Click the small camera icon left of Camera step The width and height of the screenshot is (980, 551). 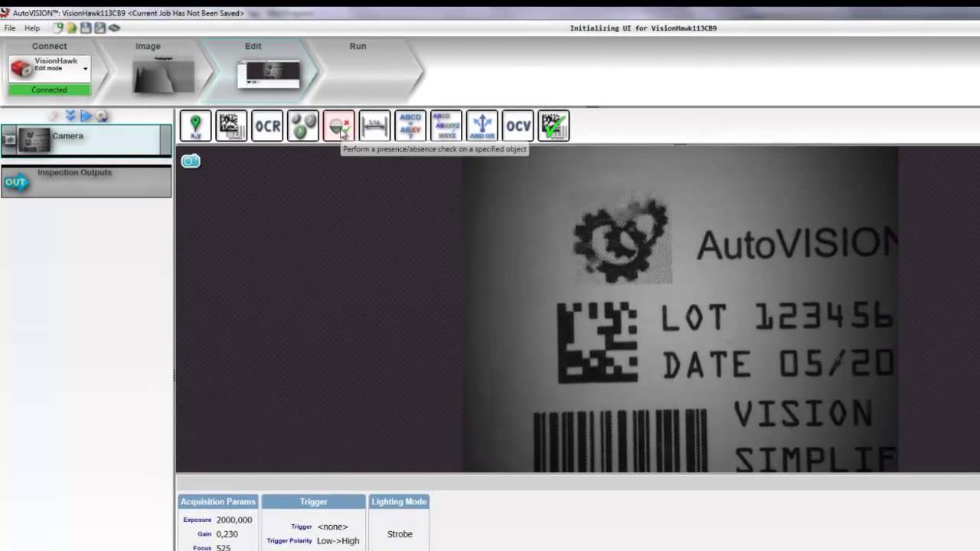pyautogui.click(x=9, y=139)
